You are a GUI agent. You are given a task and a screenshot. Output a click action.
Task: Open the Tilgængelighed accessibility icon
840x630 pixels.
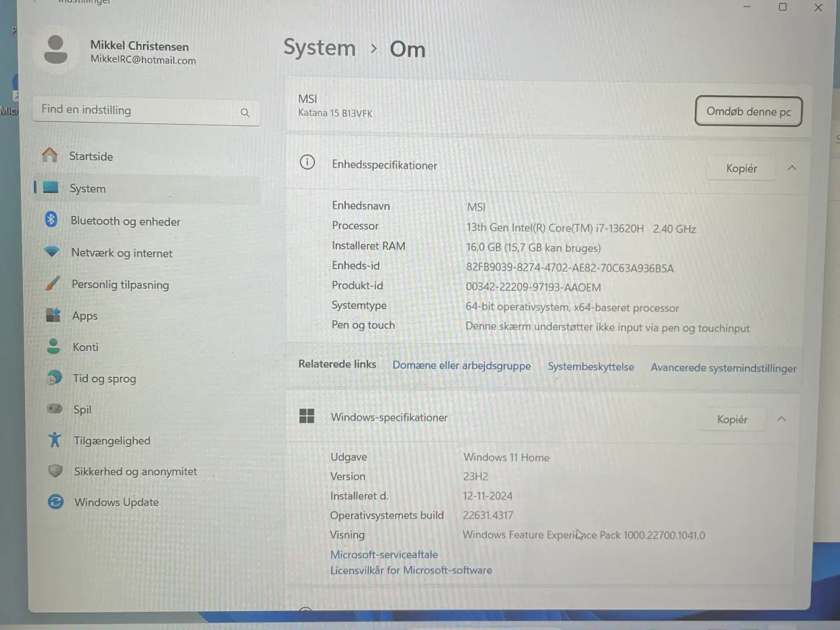click(x=55, y=440)
